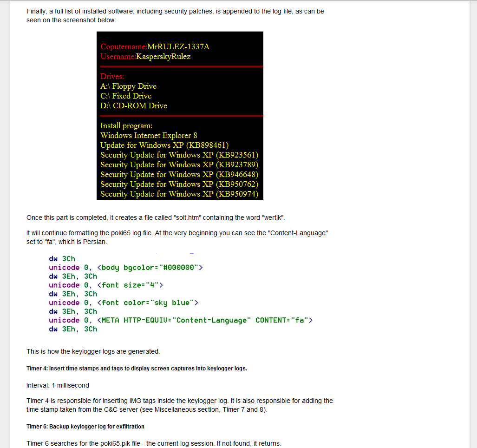The height and width of the screenshot is (448, 477).
Task: Click 'Update for Windows XP (KB898461)' line
Action: (x=164, y=145)
